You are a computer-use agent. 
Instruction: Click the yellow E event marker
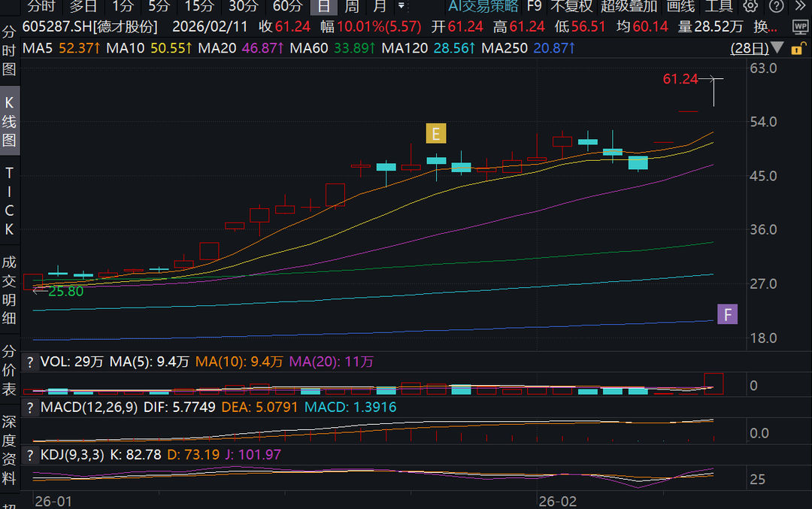coord(435,134)
